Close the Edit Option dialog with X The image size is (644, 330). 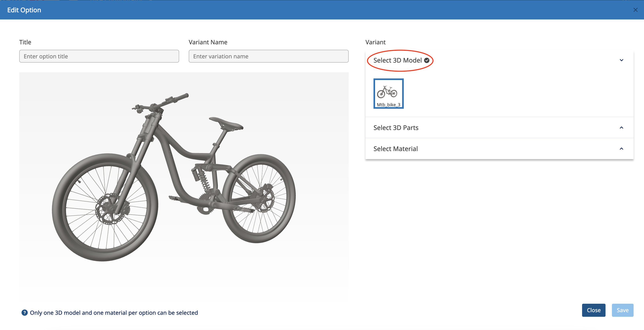coord(635,10)
